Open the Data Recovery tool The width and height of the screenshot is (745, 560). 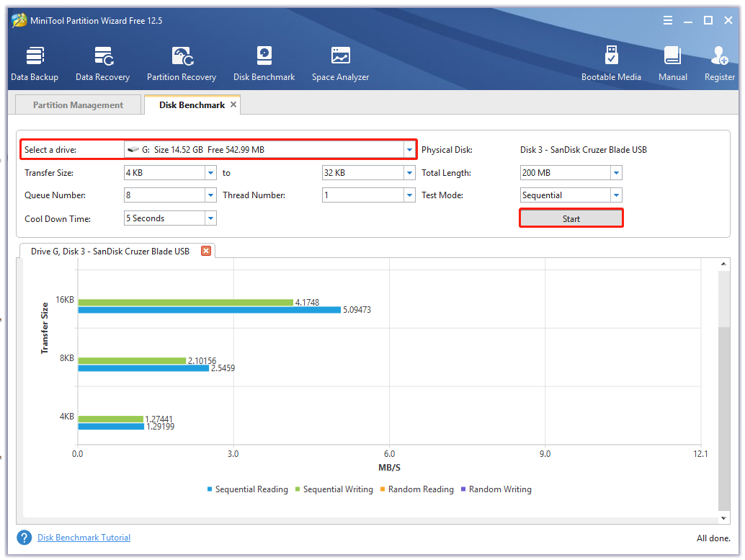[102, 63]
